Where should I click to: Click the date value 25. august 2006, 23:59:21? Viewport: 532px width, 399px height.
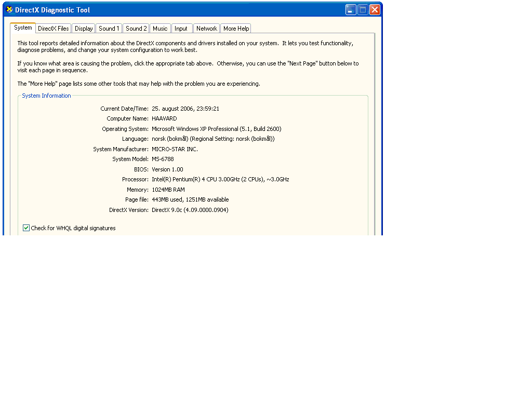pyautogui.click(x=185, y=109)
